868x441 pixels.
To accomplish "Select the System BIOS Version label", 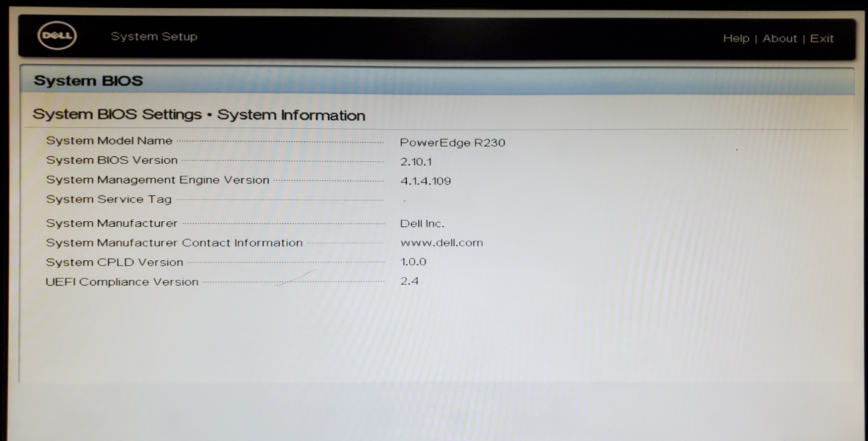I will coord(112,160).
